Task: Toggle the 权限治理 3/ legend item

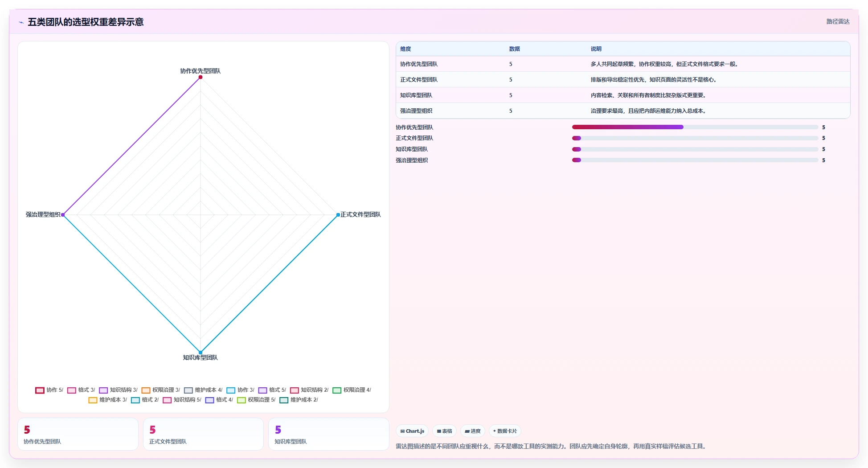Action: 161,390
